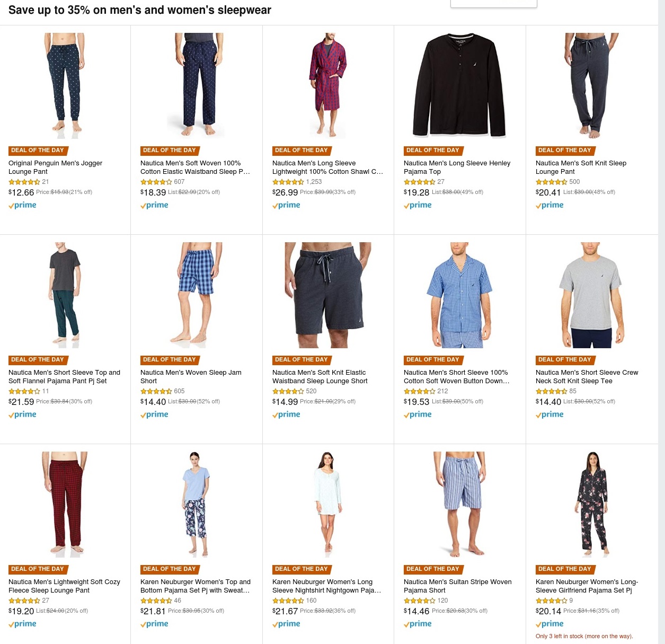Click Deal of the Day badge on Fleece Lounge Pant

(x=38, y=569)
